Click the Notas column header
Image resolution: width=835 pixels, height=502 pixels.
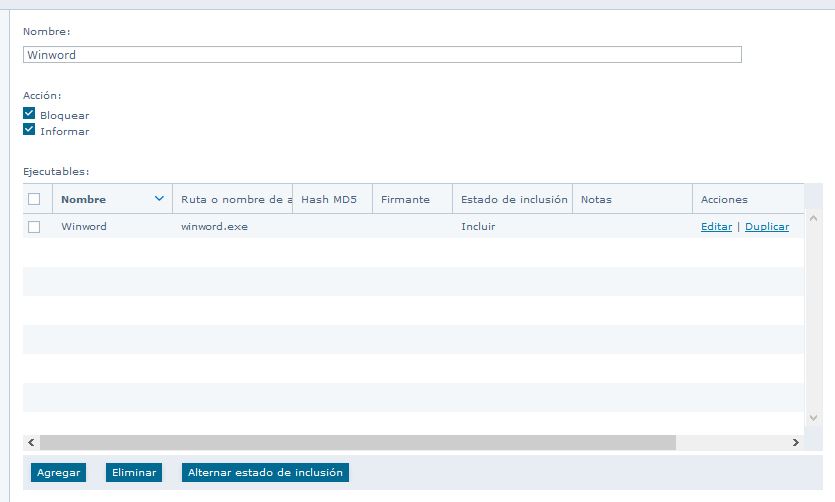tap(632, 199)
